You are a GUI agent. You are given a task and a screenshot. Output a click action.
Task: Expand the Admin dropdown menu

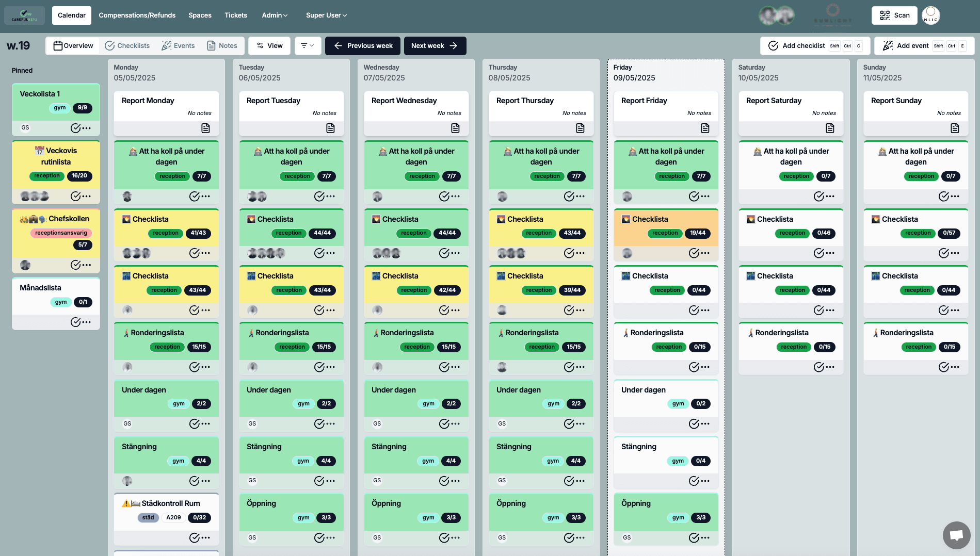275,15
